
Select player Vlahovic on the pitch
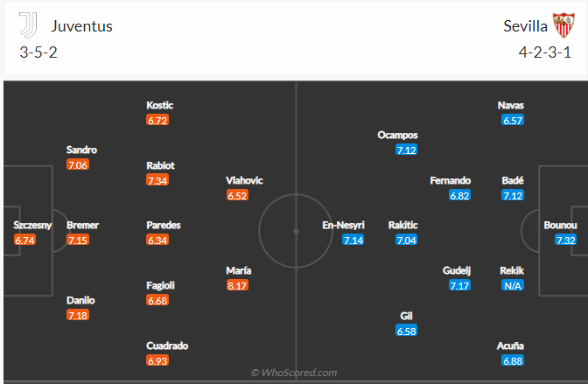tap(244, 180)
